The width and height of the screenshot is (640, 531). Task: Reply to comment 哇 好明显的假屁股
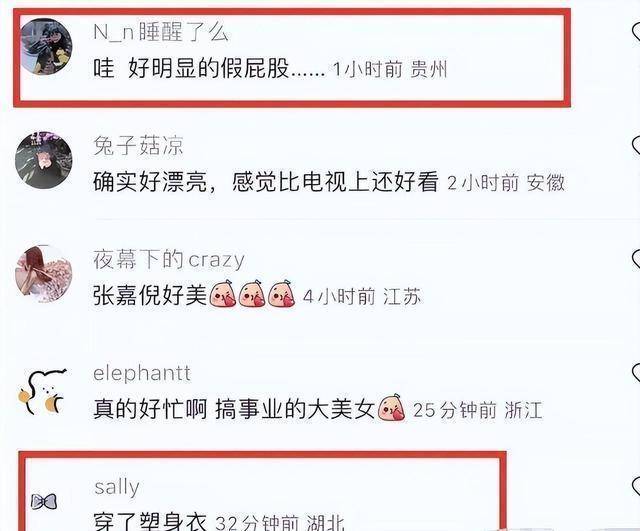point(209,69)
